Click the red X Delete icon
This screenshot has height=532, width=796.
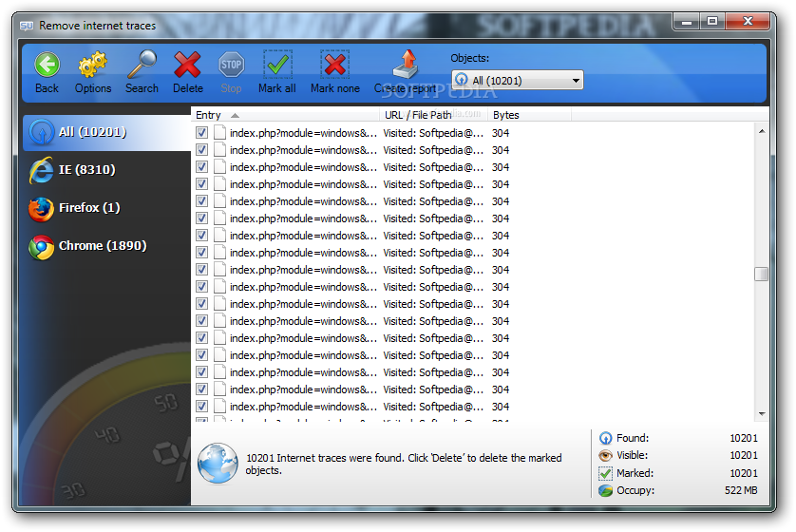coord(187,65)
